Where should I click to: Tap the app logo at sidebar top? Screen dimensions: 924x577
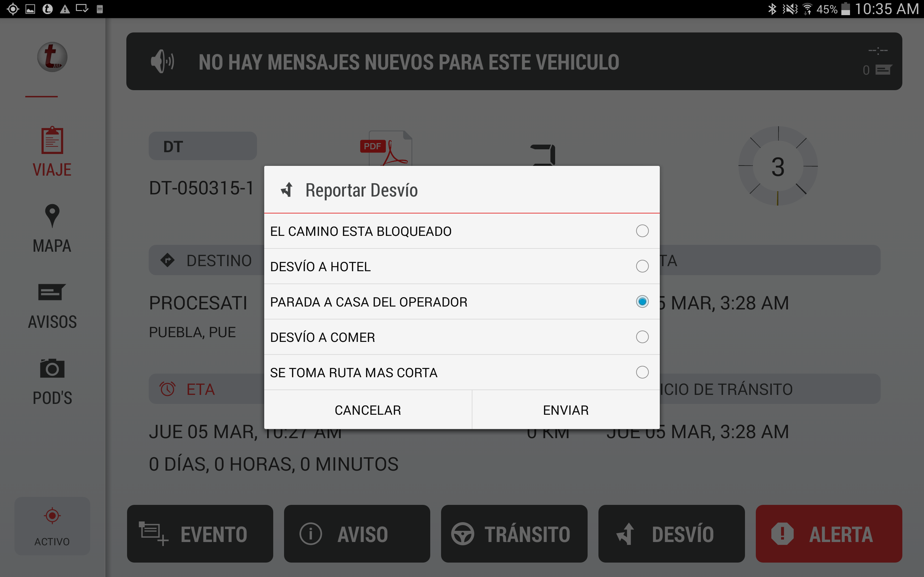coord(52,57)
